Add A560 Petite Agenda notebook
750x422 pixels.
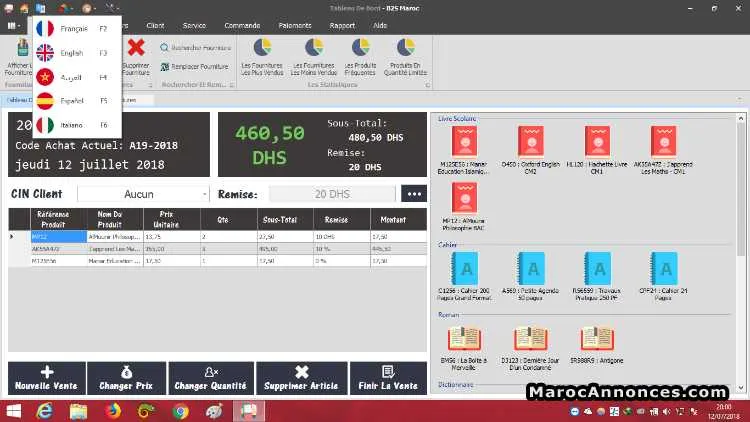coord(530,276)
